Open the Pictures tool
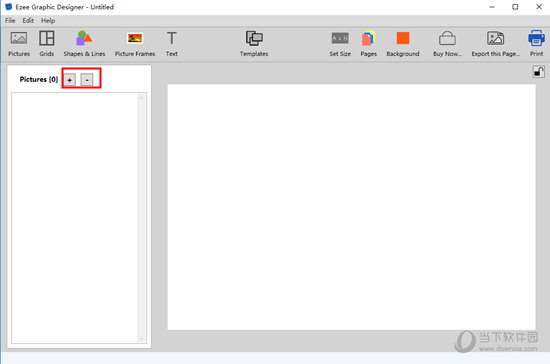The width and height of the screenshot is (550, 364). click(19, 44)
